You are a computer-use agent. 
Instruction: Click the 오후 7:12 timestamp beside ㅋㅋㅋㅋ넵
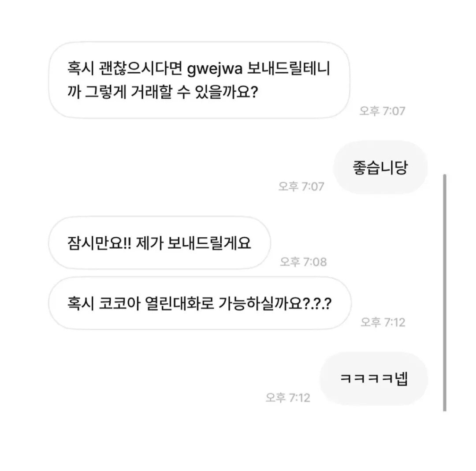pos(288,397)
